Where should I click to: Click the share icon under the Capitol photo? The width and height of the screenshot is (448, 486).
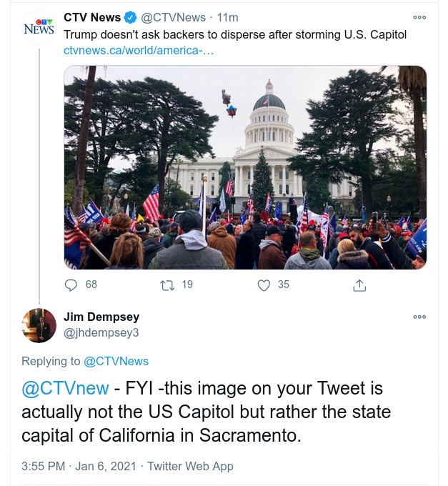[359, 284]
